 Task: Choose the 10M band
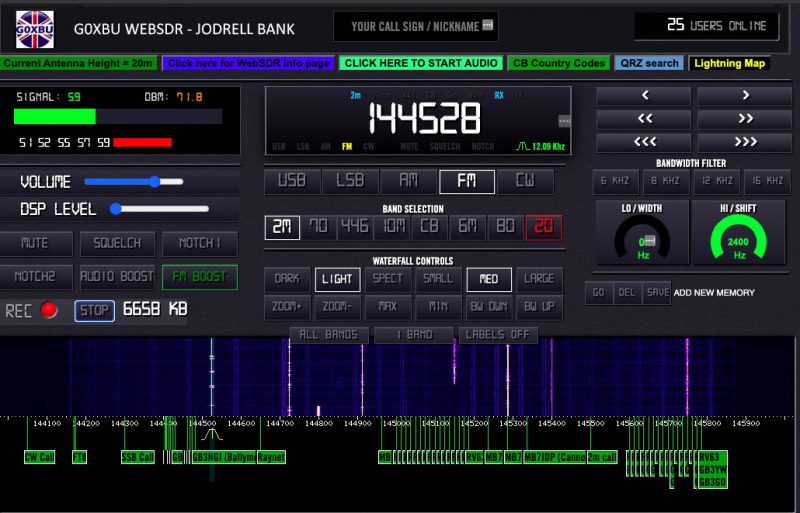tap(393, 227)
